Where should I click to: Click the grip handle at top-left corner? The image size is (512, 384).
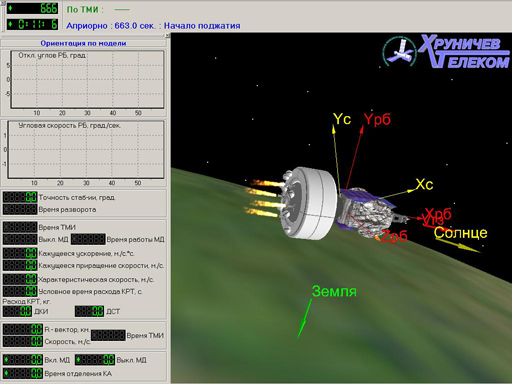2,2
